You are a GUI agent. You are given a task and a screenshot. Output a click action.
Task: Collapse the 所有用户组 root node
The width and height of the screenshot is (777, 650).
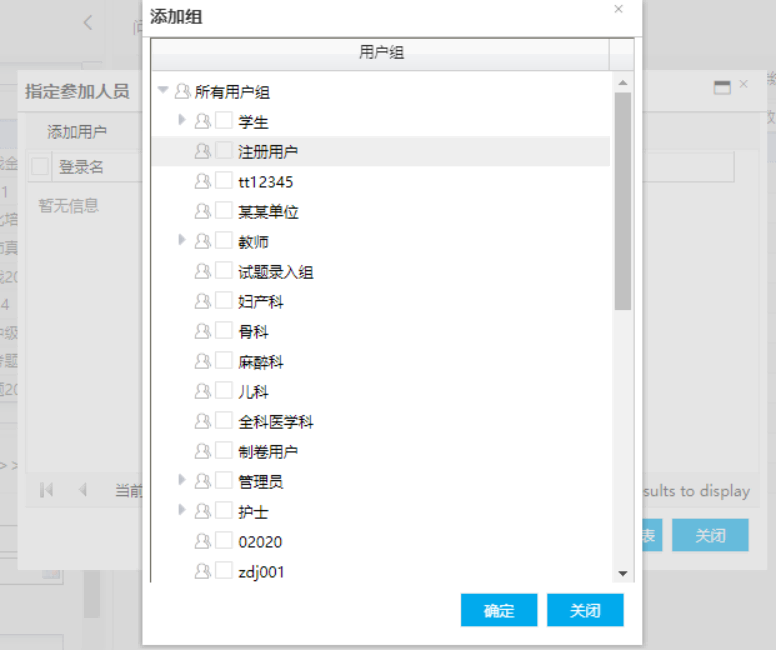click(x=163, y=91)
